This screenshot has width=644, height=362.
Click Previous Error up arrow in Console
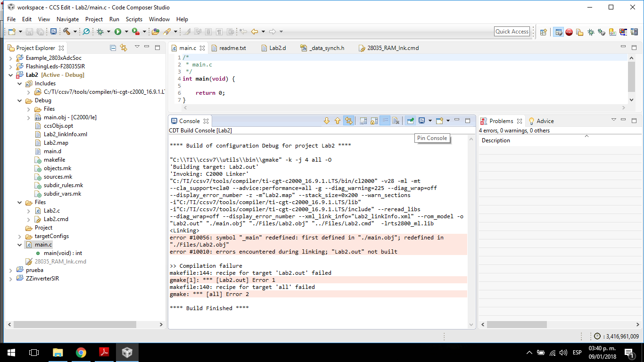[x=337, y=121]
